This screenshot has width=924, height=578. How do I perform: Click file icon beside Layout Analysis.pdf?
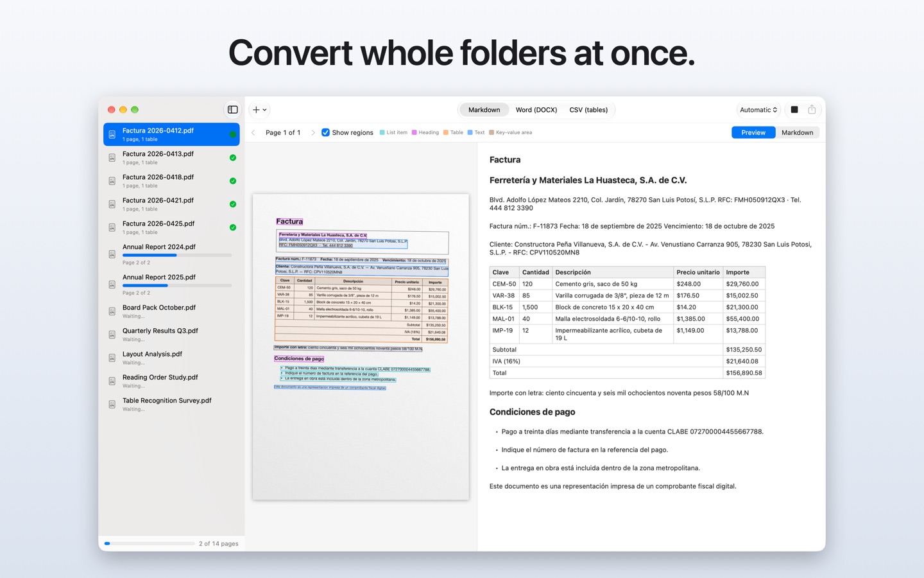pos(112,358)
